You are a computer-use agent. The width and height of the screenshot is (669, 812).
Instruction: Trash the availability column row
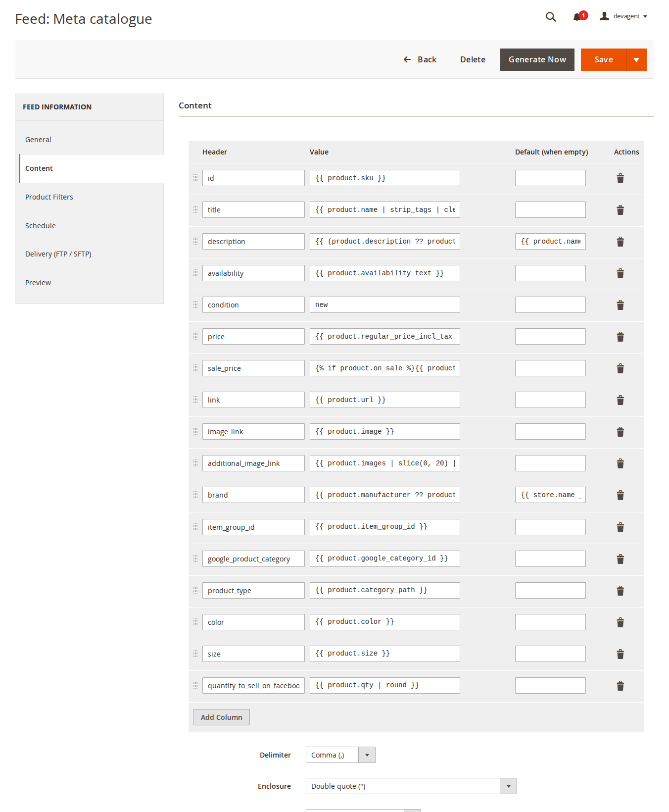(x=620, y=273)
